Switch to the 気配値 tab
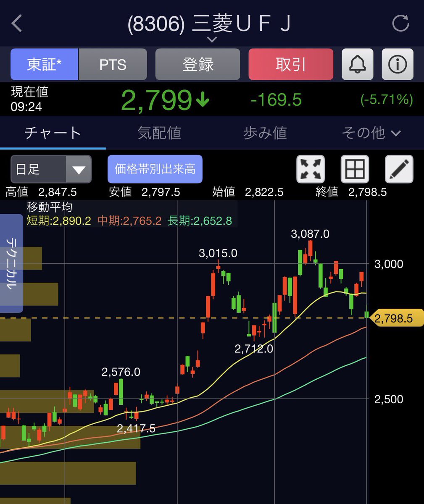The width and height of the screenshot is (424, 504). click(x=159, y=133)
